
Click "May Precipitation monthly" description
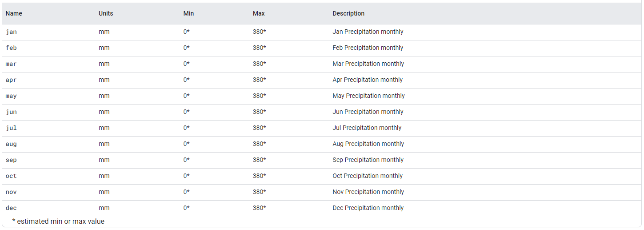pos(368,96)
